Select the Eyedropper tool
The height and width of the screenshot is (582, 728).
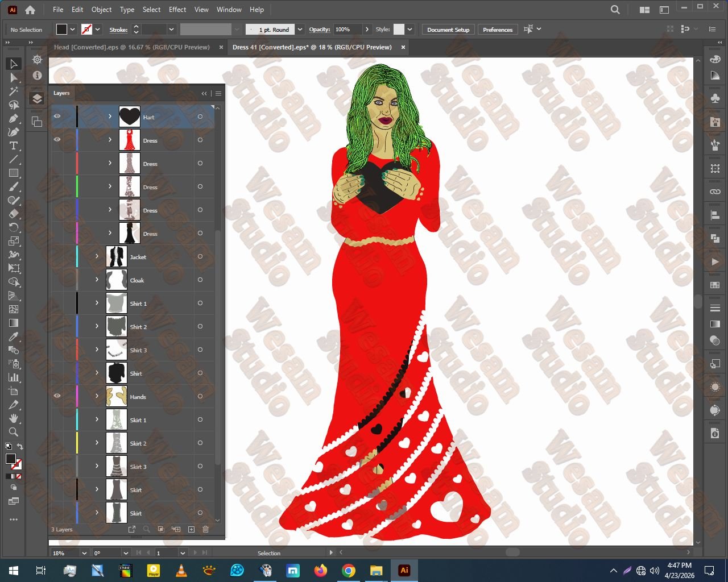tap(14, 336)
